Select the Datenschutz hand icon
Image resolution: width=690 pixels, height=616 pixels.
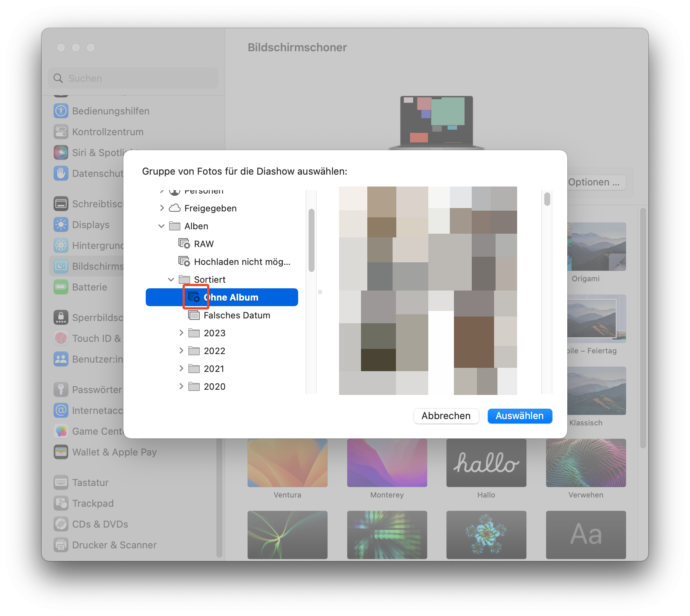(x=61, y=173)
